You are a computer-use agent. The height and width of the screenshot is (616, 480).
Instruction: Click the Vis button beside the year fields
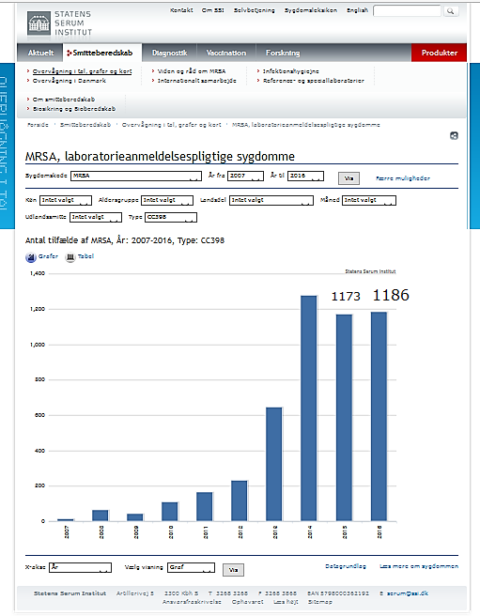349,178
